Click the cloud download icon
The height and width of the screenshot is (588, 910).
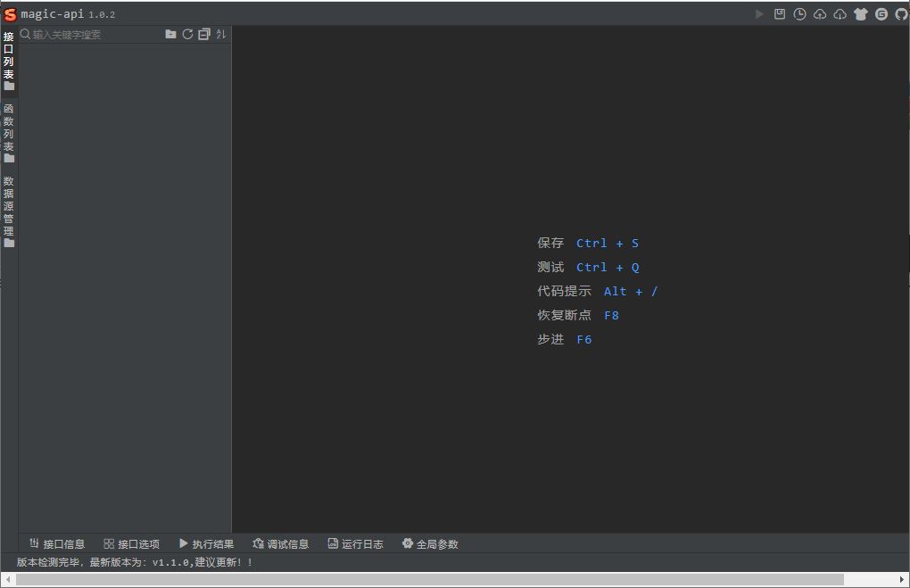tap(840, 13)
